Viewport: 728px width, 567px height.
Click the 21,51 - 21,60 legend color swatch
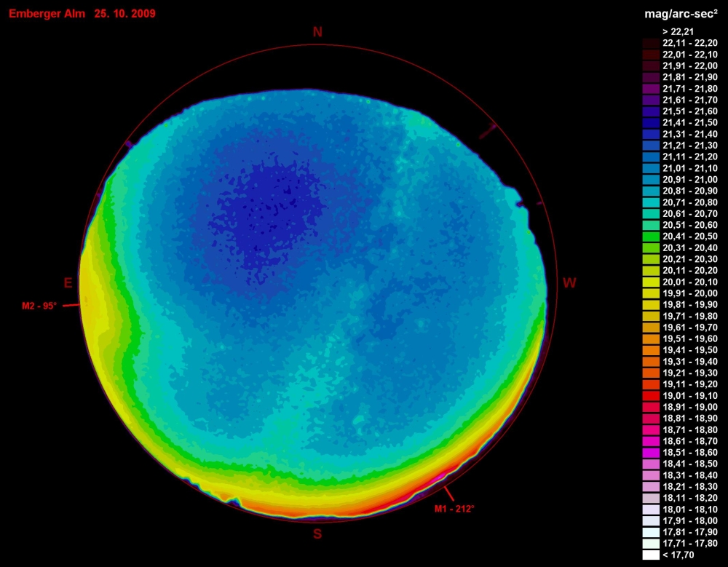[651, 111]
